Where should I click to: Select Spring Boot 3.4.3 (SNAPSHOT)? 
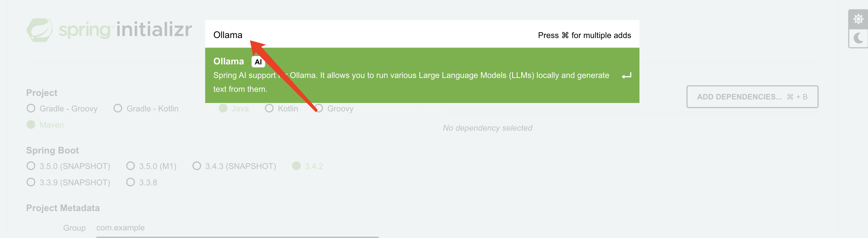click(x=234, y=166)
